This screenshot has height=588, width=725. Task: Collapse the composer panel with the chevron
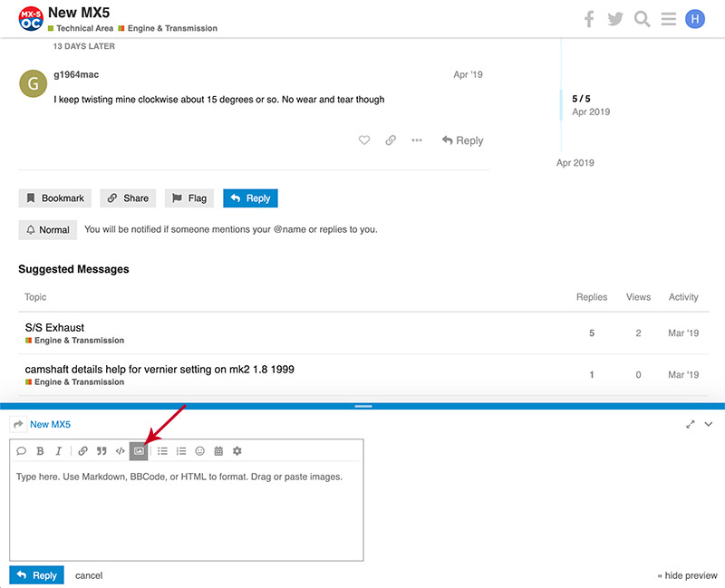pos(708,424)
